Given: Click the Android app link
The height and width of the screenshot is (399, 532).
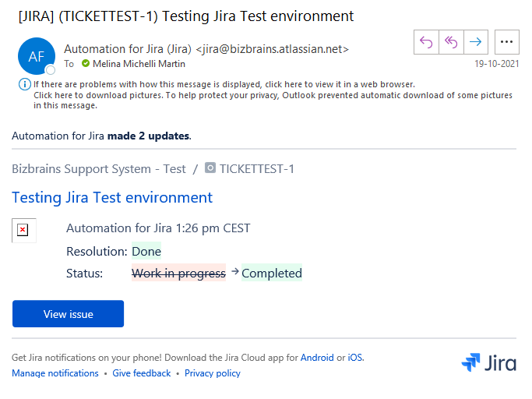Looking at the screenshot, I should point(317,358).
